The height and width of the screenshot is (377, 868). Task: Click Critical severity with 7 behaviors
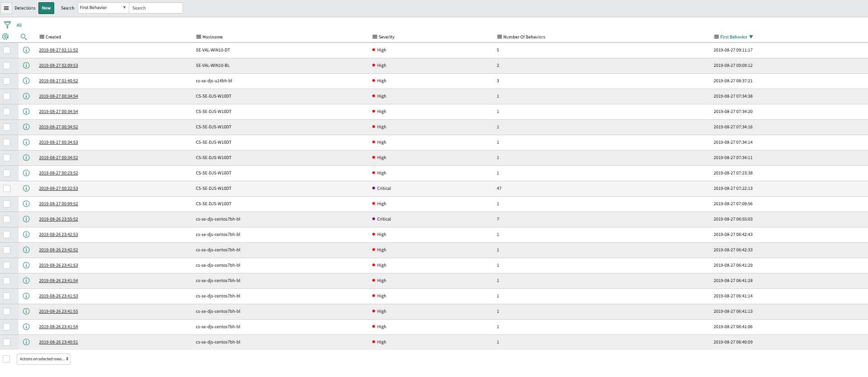coord(384,219)
